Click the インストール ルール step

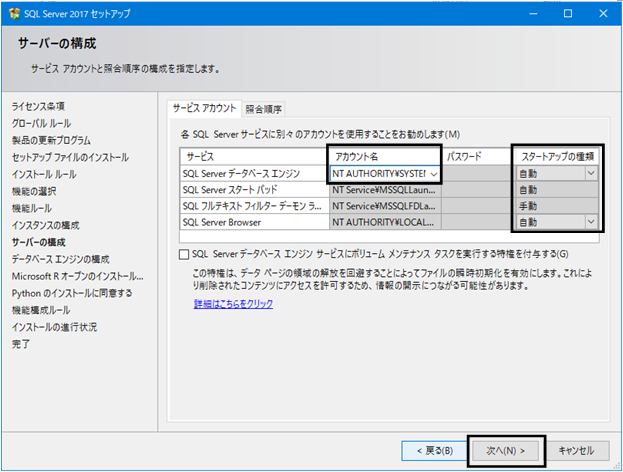point(44,174)
